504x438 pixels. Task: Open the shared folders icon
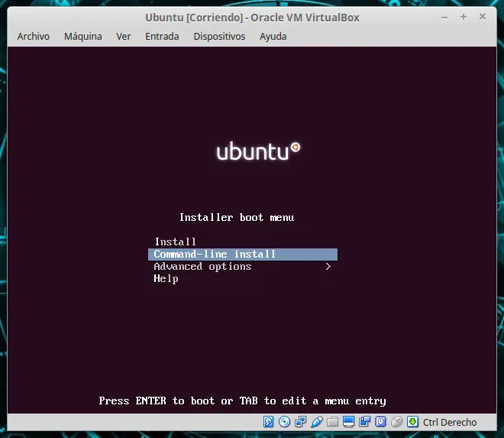(333, 422)
